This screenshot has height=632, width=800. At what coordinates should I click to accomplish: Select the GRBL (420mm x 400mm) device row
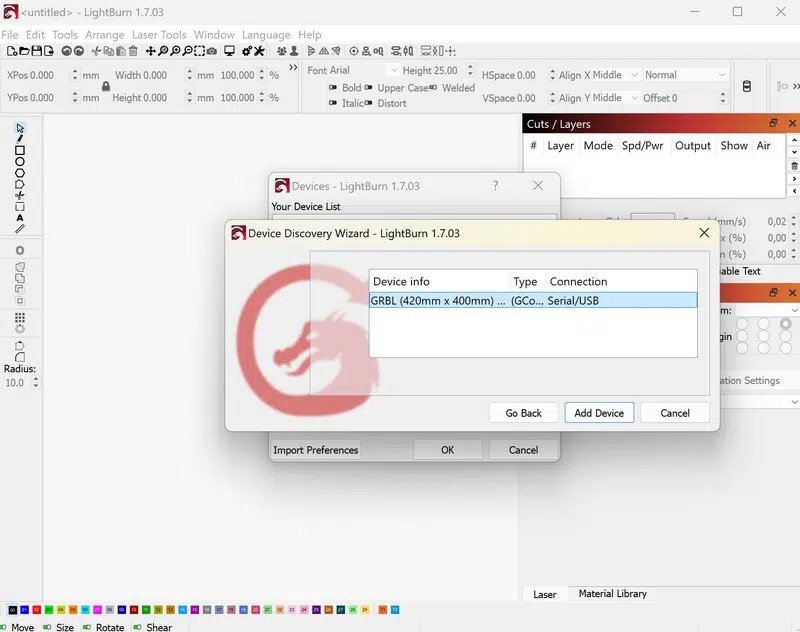[x=533, y=300]
